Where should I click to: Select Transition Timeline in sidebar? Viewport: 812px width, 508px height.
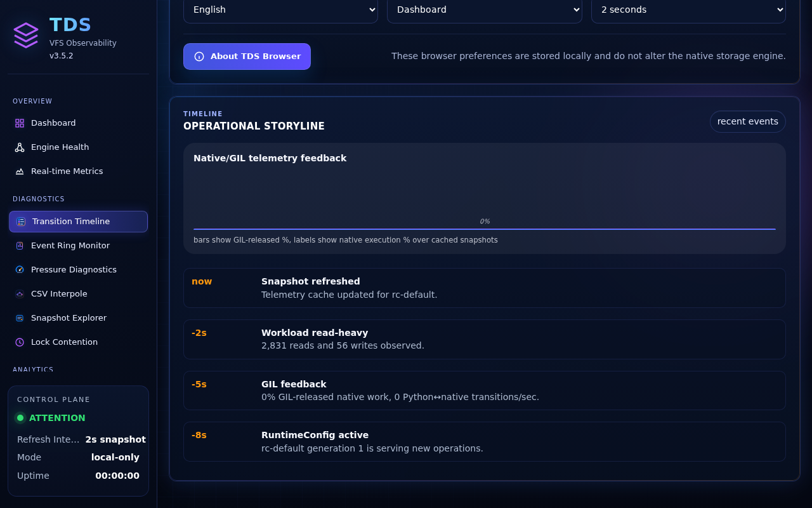pos(78,222)
